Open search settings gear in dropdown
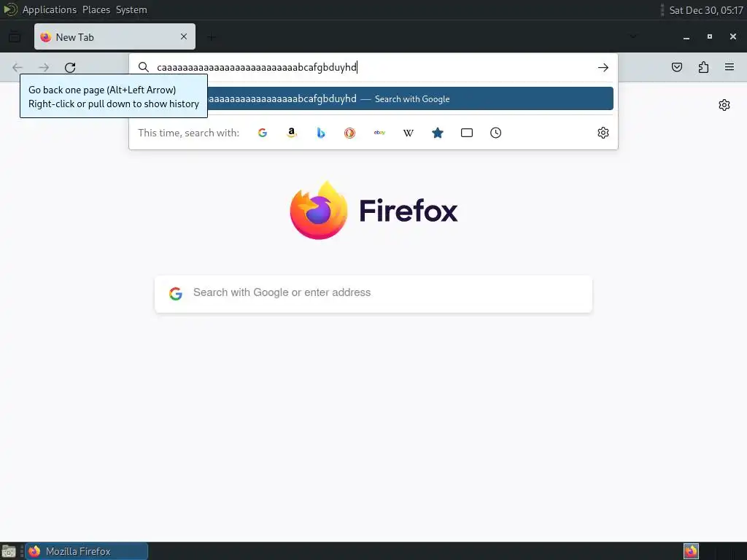747x560 pixels. tap(603, 133)
